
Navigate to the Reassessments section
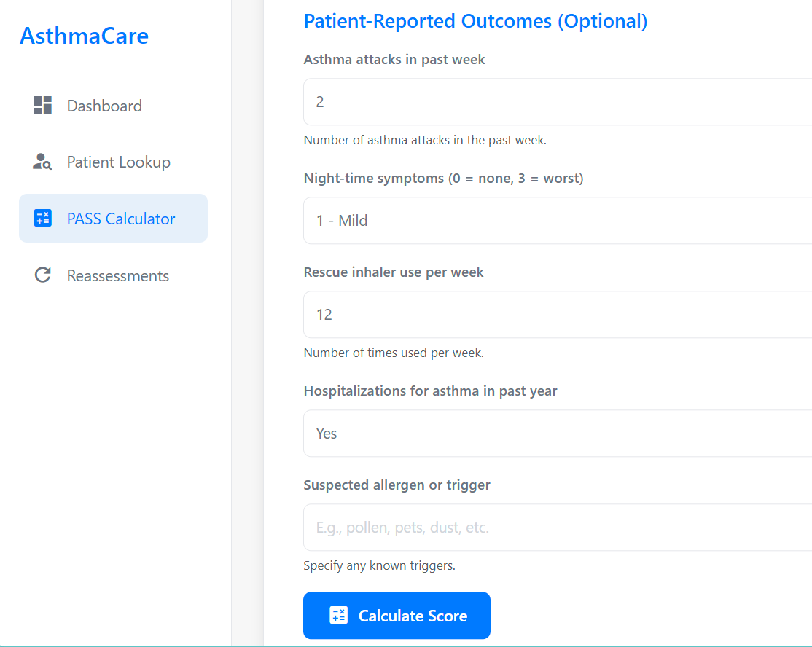[x=117, y=275]
